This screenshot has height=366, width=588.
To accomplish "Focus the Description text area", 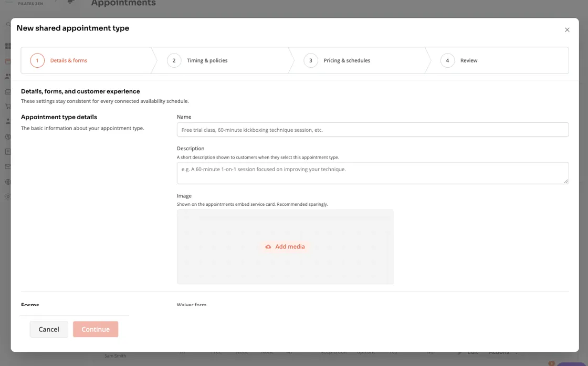I will pos(372,173).
